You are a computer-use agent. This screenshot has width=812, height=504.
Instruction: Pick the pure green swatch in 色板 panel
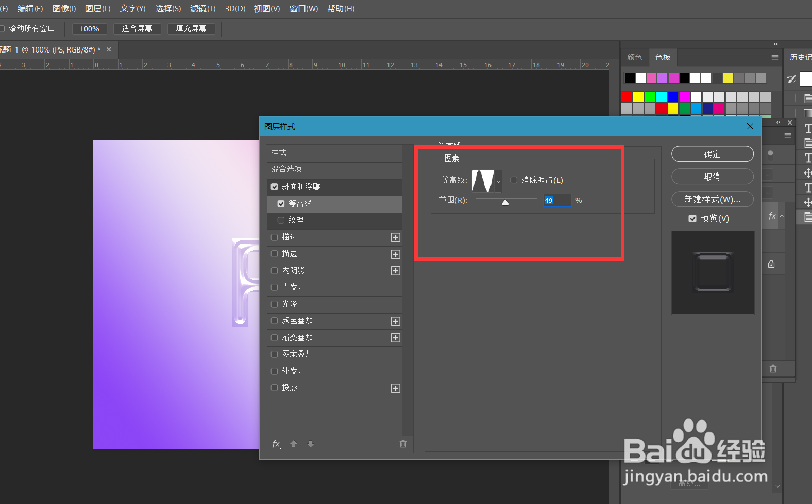point(650,97)
